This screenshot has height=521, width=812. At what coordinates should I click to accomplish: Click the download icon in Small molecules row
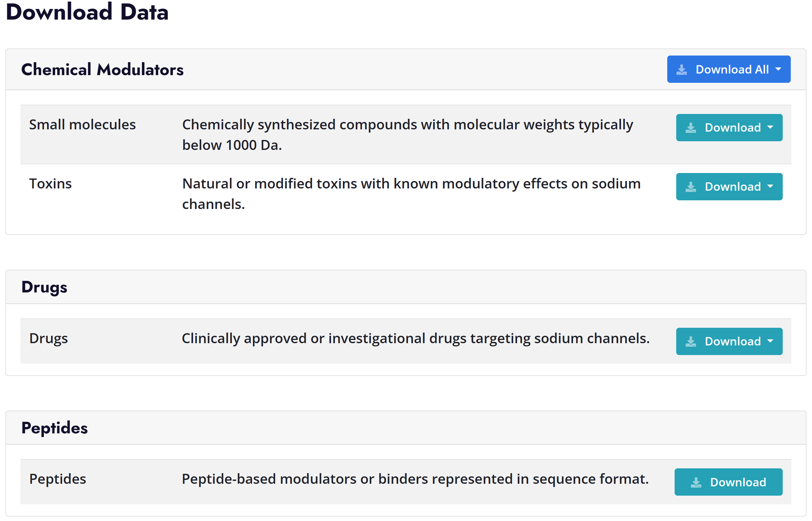[691, 128]
